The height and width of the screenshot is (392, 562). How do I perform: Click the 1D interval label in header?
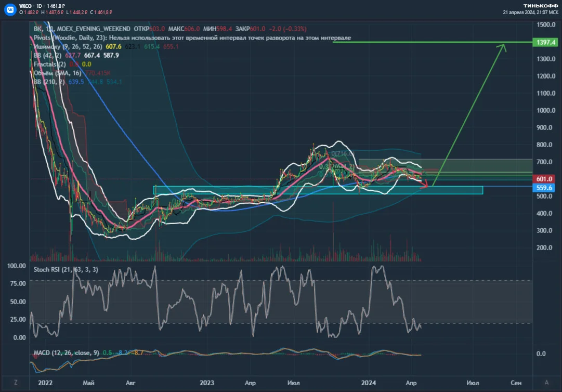39,6
